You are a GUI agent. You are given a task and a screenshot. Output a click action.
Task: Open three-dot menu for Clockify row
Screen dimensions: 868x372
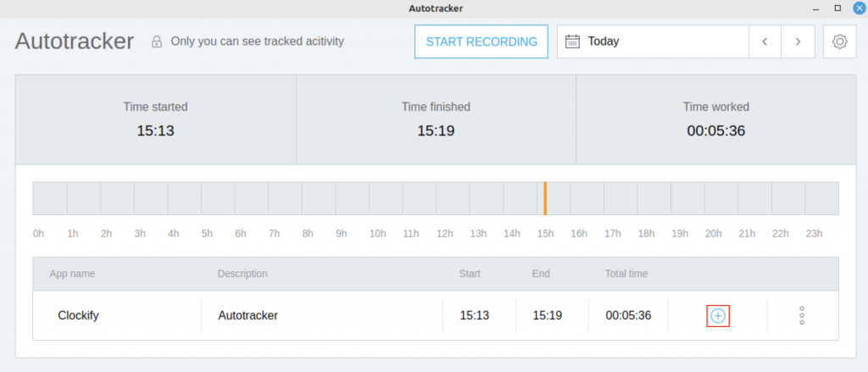[x=802, y=315]
